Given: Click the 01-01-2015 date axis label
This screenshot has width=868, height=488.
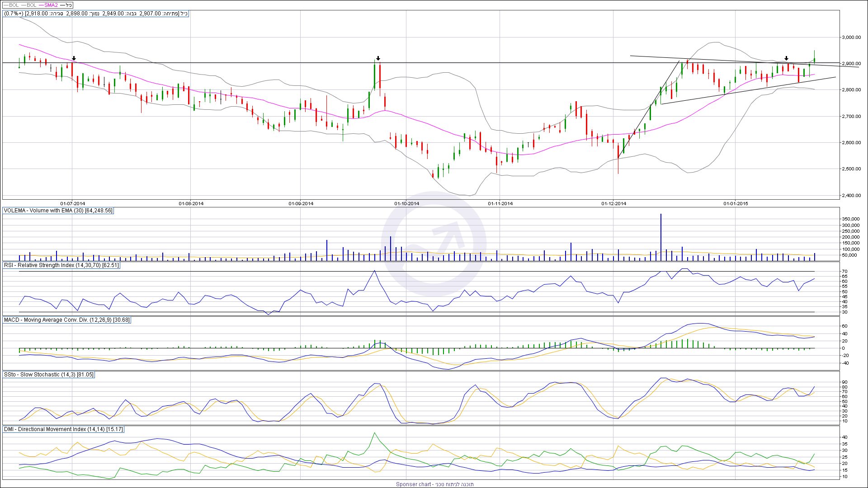Looking at the screenshot, I should pyautogui.click(x=736, y=203).
